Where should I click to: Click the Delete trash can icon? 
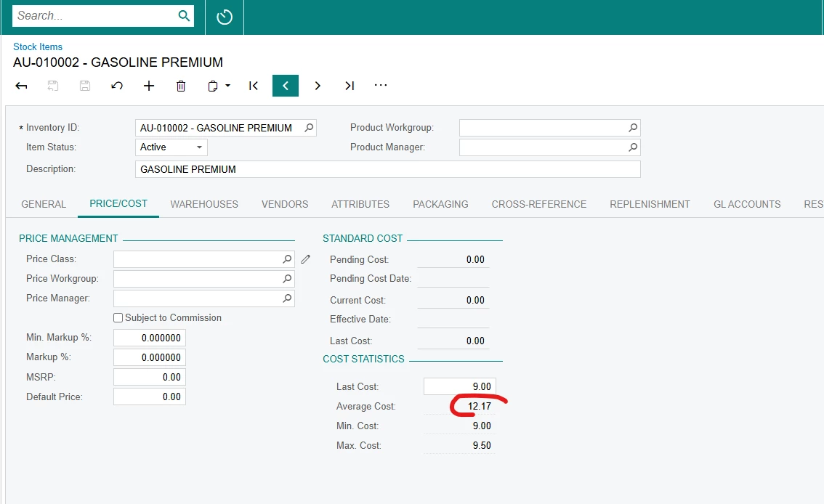(x=181, y=86)
